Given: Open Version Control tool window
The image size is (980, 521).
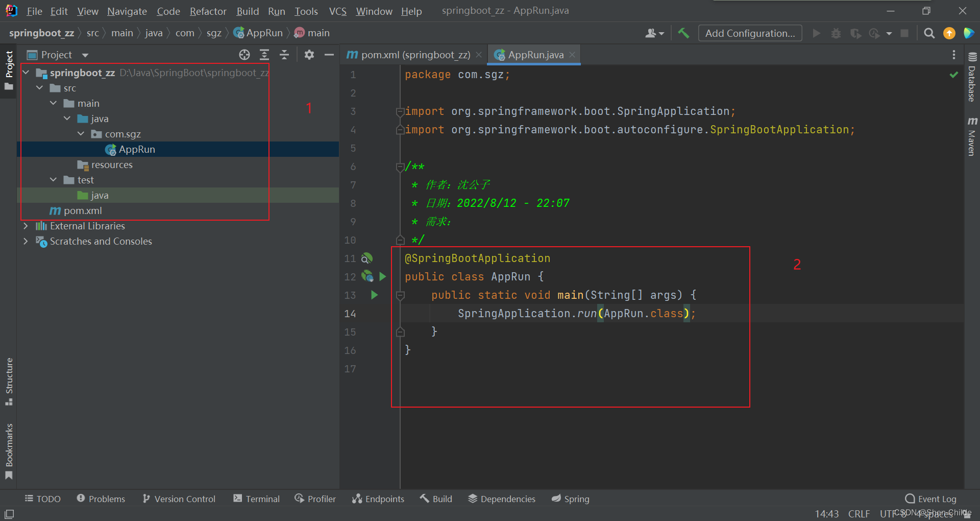Looking at the screenshot, I should click(x=179, y=499).
